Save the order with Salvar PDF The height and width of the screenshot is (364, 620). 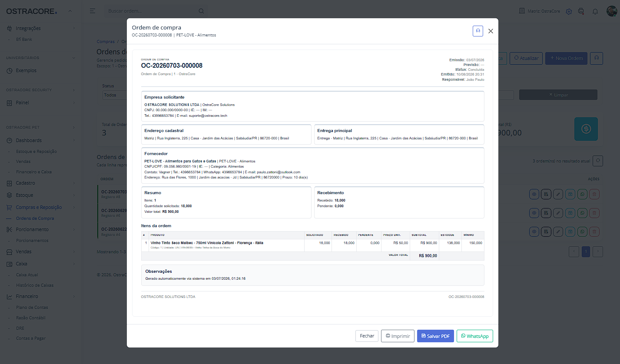point(435,336)
